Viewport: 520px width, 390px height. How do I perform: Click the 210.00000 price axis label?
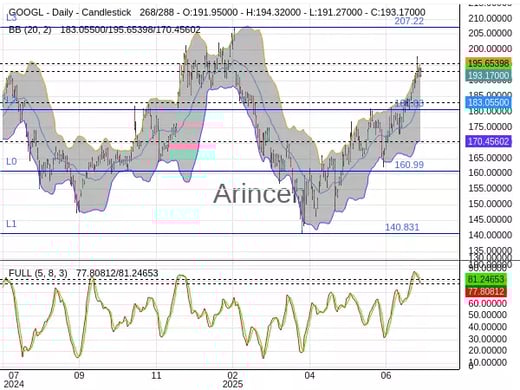click(490, 18)
